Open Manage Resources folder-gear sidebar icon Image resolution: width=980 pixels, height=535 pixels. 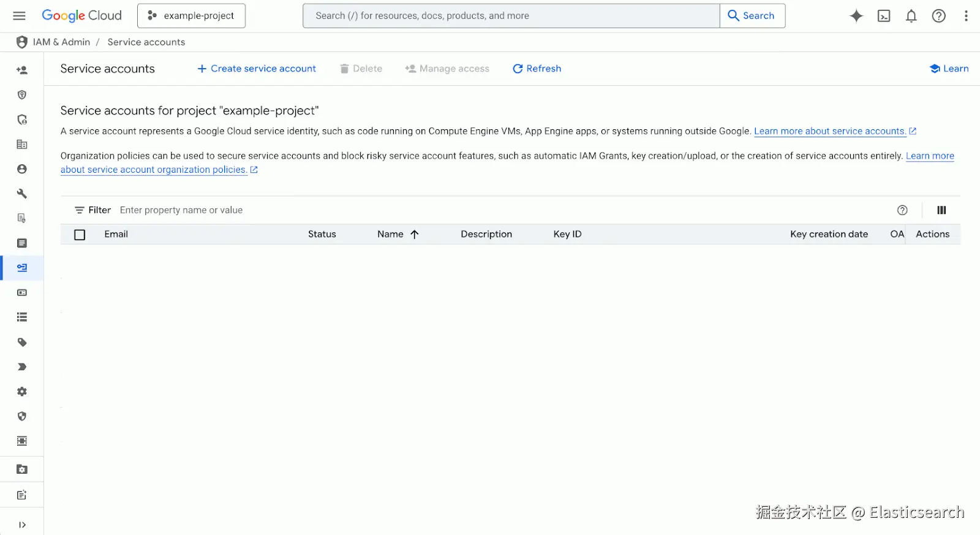(x=22, y=469)
